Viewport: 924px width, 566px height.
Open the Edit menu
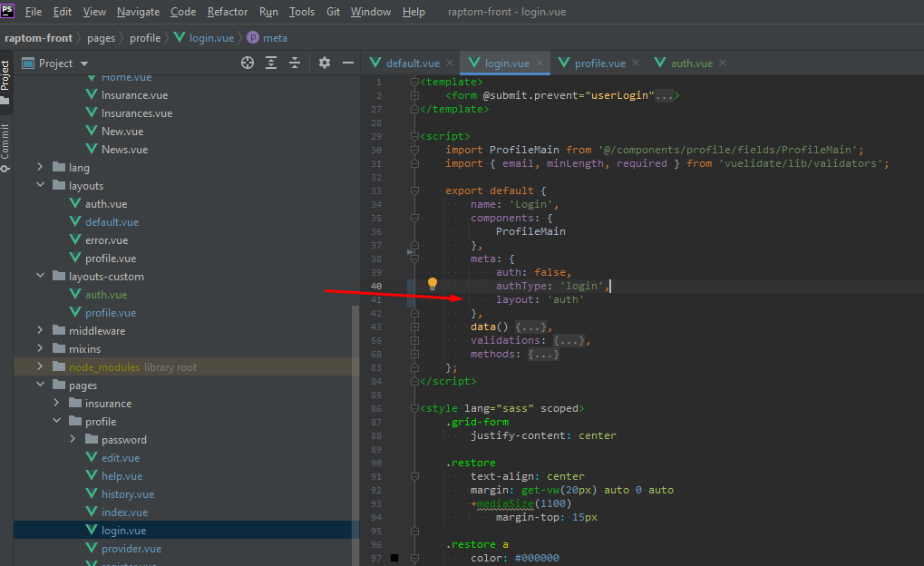(x=62, y=12)
